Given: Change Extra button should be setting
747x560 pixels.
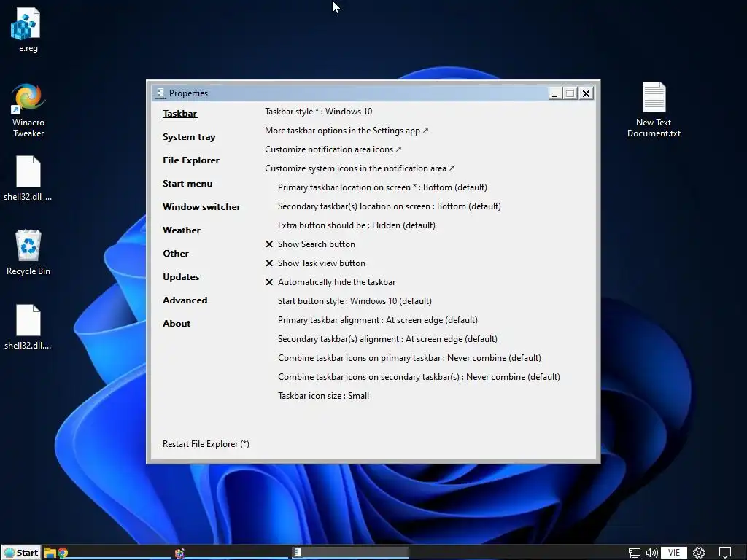Looking at the screenshot, I should pyautogui.click(x=356, y=225).
